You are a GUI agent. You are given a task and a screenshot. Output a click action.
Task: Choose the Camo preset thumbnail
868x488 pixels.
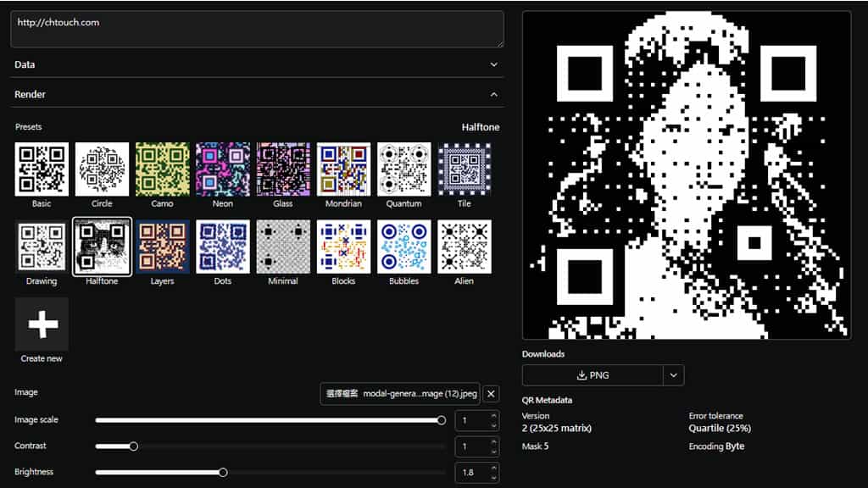[162, 169]
